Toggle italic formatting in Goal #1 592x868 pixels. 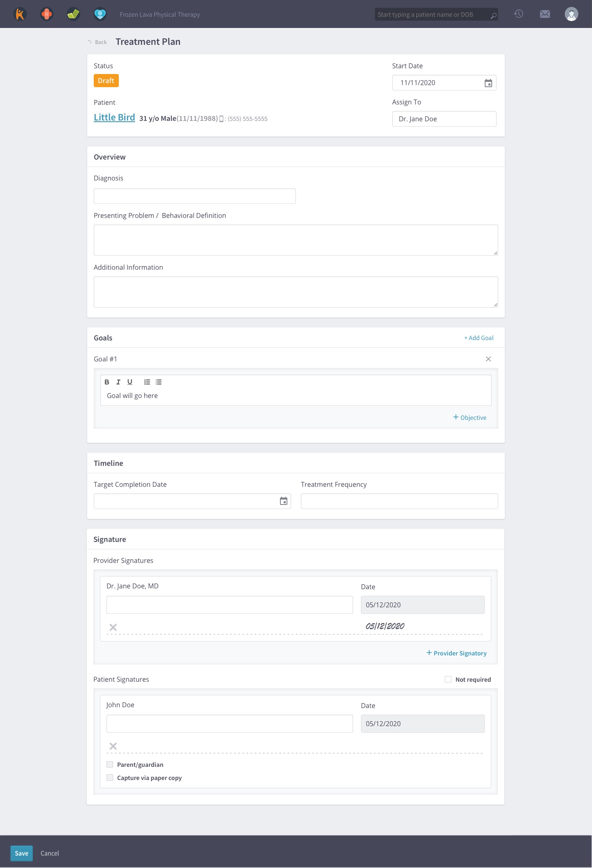(x=118, y=382)
